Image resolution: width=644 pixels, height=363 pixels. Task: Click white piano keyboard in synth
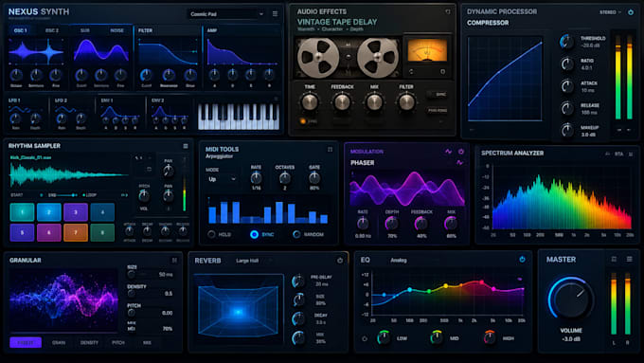(x=239, y=117)
